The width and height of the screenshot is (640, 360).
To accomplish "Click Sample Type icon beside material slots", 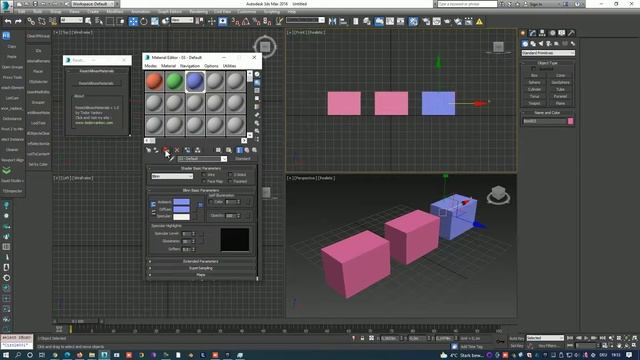I will coord(257,74).
